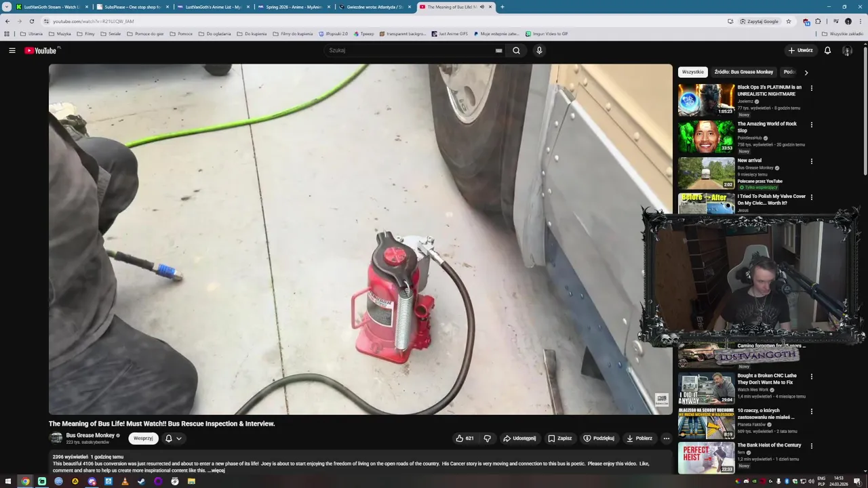
Task: Switch to the 'Gwiezdne wrota: Atlantyda' tab
Action: click(x=374, y=7)
